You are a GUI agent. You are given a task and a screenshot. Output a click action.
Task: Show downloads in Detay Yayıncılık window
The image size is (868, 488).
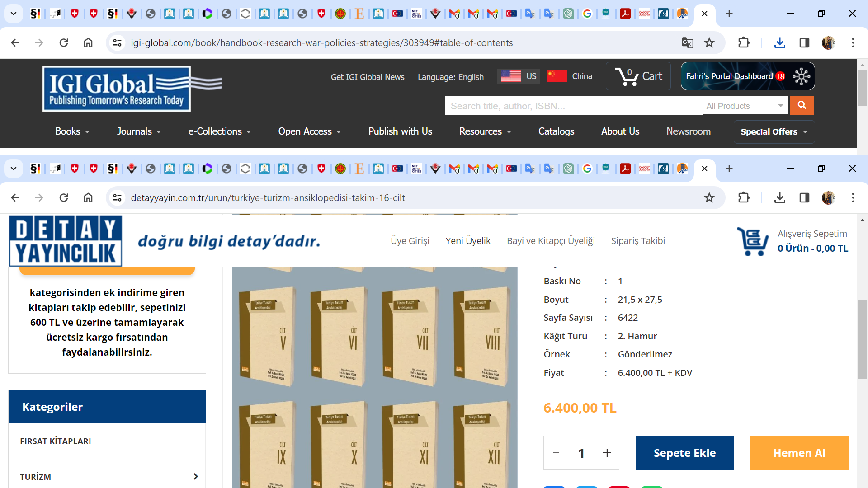(780, 197)
